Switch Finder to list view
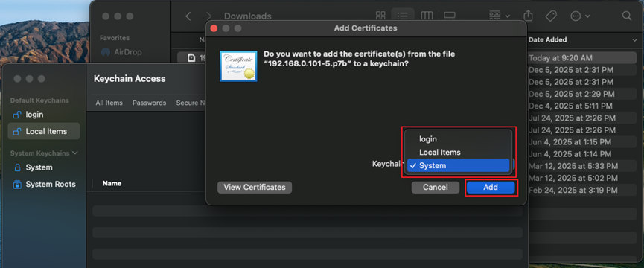 [x=403, y=16]
